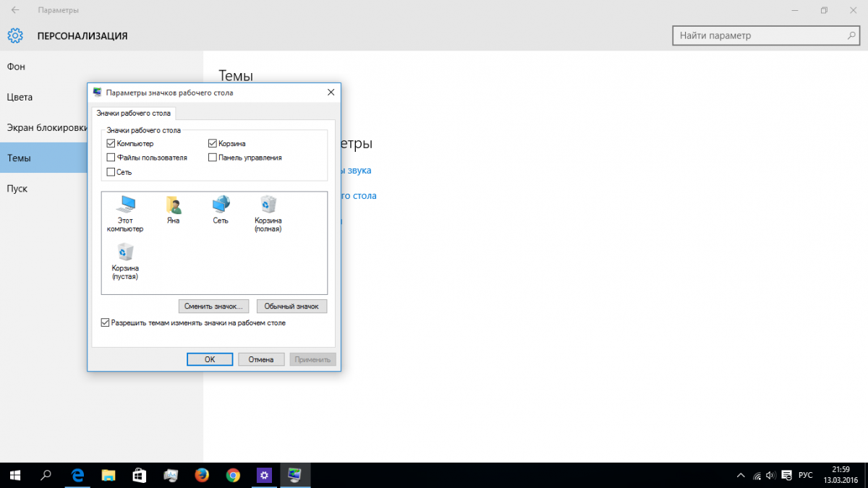Close the Параметры значков рабочего стола dialog
The width and height of the screenshot is (868, 488).
[331, 93]
